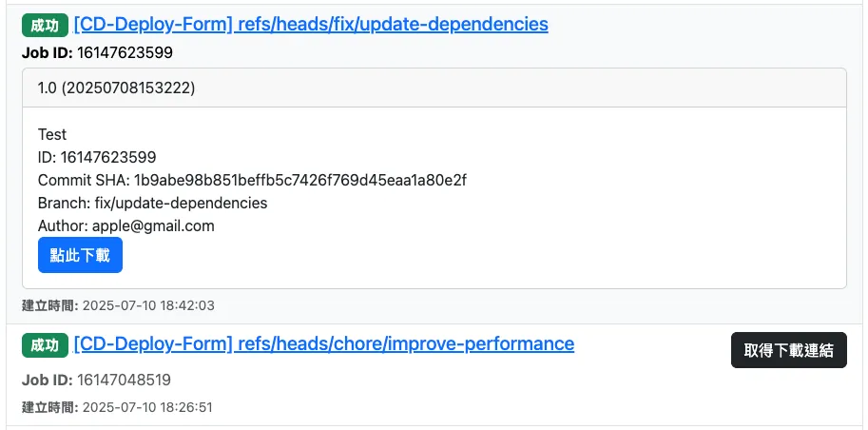868x430 pixels.
Task: Select the apple@gmail.com author email
Action: pos(153,226)
